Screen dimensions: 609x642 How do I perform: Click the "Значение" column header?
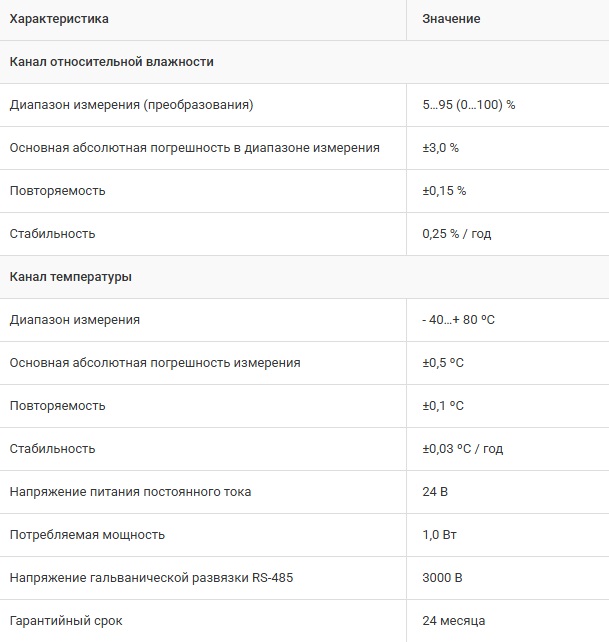point(451,19)
